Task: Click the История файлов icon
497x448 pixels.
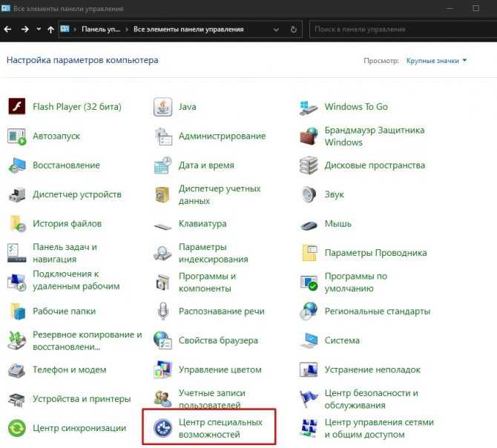Action: click(17, 224)
